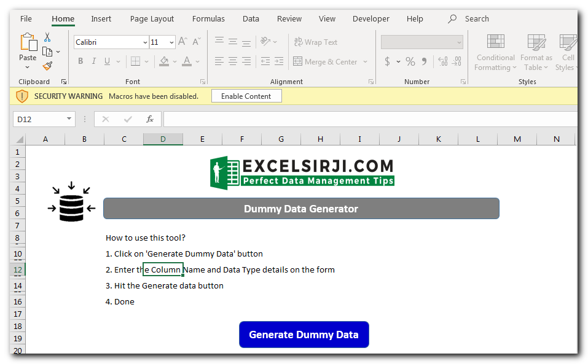Toggle Underline formatting
Viewport: 588px width, 364px height.
[108, 61]
